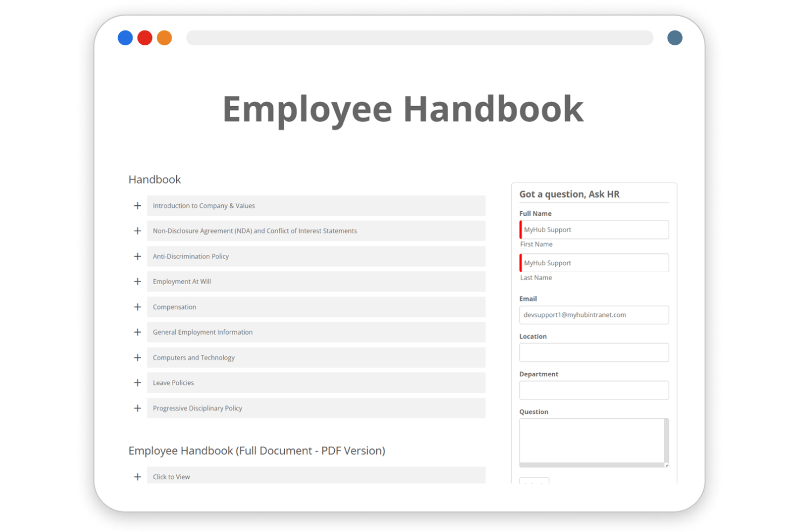Open Non-Disclosure Agreement (NDA) row text
This screenshot has width=798, height=532.
[254, 231]
